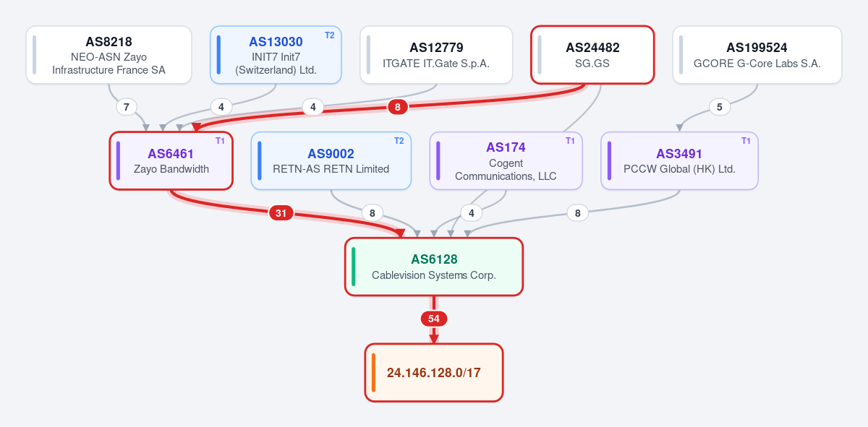Click the AS6128 Cablevision Systems node
Viewport: 868px width, 427px height.
pyautogui.click(x=434, y=267)
